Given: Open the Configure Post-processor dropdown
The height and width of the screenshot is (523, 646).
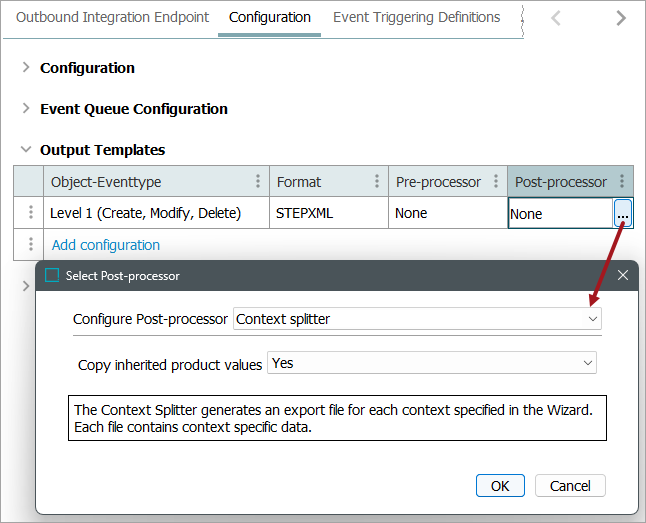Looking at the screenshot, I should tap(592, 319).
